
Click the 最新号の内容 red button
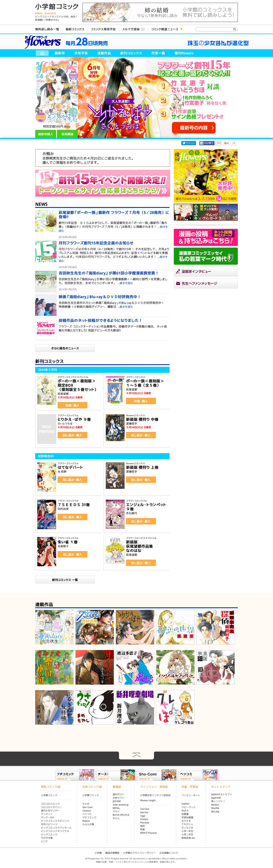[x=193, y=128]
